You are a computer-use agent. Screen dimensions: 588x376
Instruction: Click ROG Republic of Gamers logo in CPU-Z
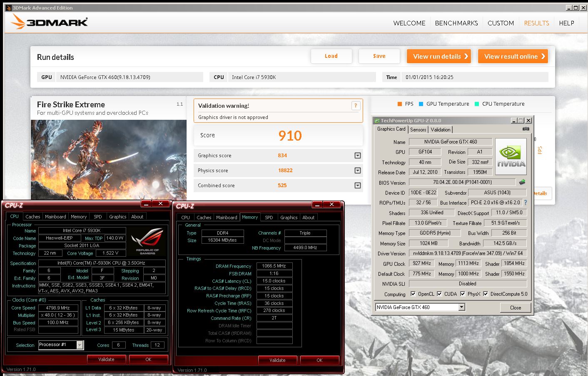tap(147, 241)
